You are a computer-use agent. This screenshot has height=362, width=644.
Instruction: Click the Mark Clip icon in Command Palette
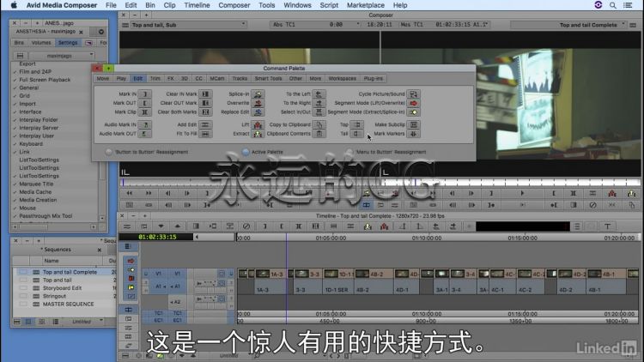point(144,112)
